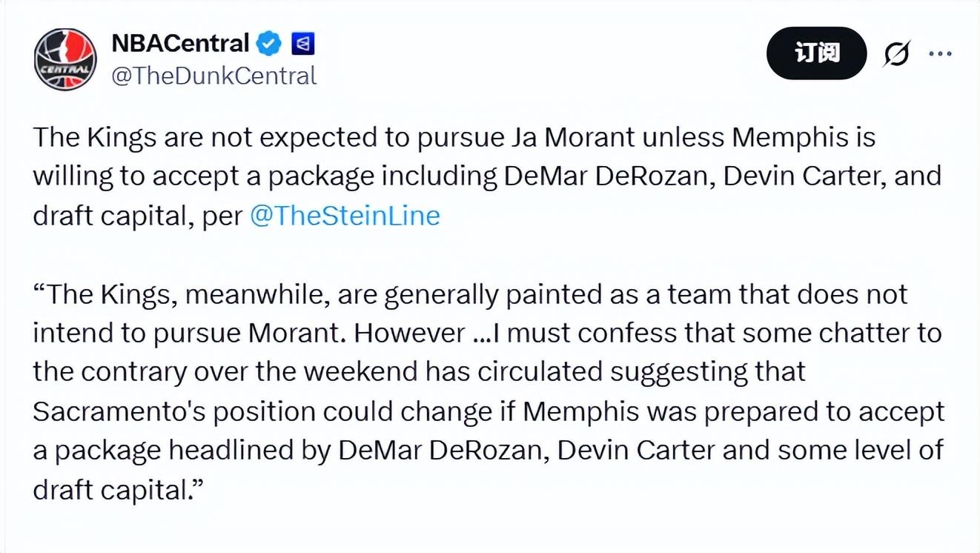Click "Ja Morant" in the first sentence
Screen dimensions: 980x553
(x=573, y=137)
